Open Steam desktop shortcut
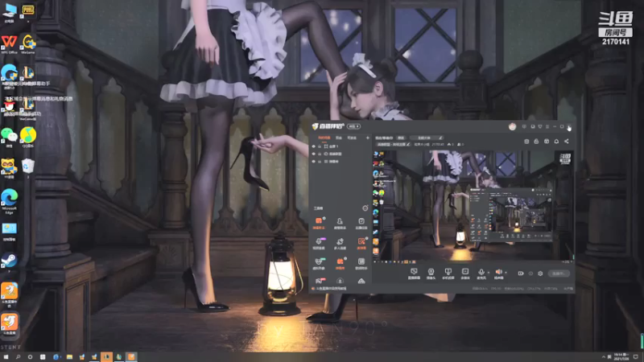The width and height of the screenshot is (644, 362). pyautogui.click(x=9, y=262)
